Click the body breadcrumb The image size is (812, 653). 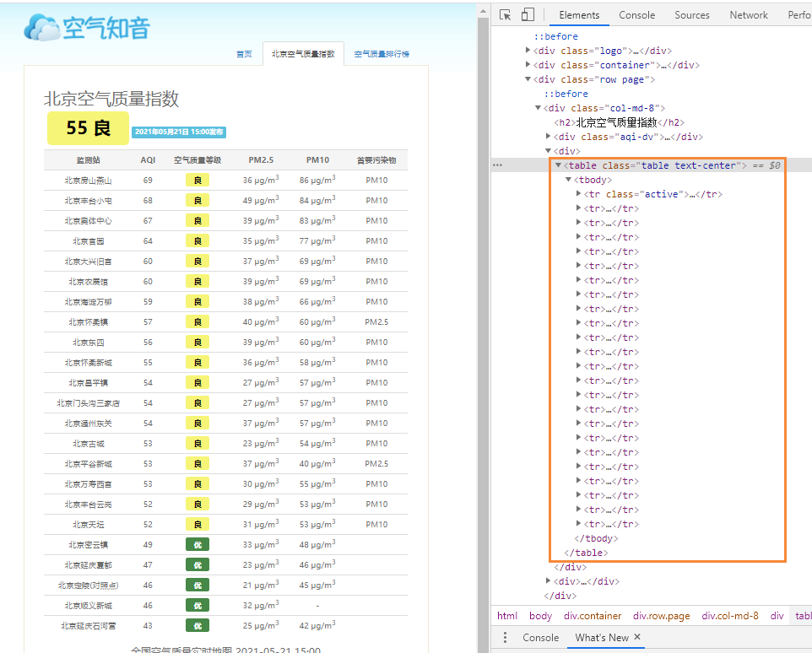point(540,616)
